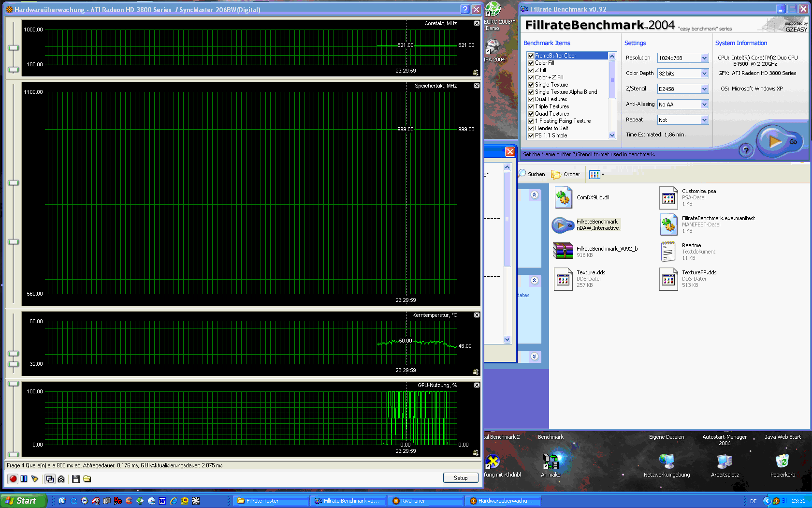
Task: Uncheck the Color Fill benchmark item
Action: [531, 63]
